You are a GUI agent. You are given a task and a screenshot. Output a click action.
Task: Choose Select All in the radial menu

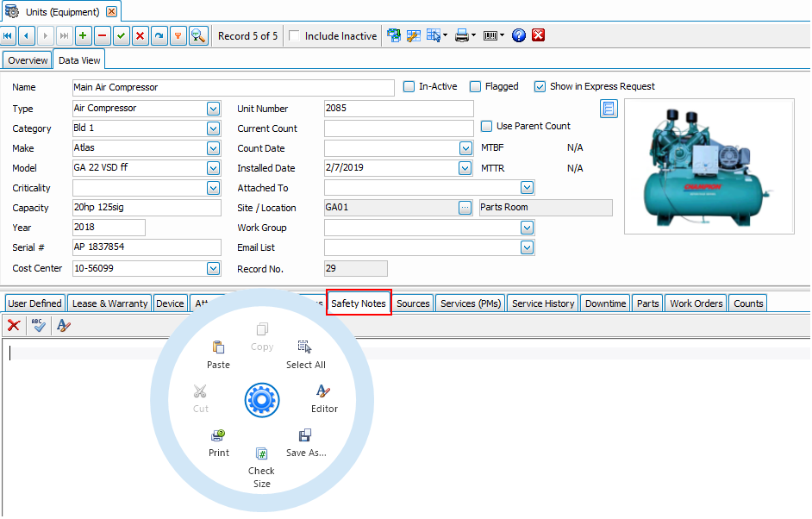point(305,355)
